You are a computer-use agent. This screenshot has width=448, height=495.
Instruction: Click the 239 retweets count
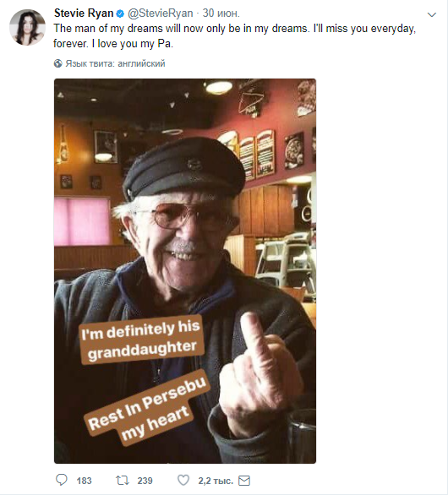tap(145, 481)
